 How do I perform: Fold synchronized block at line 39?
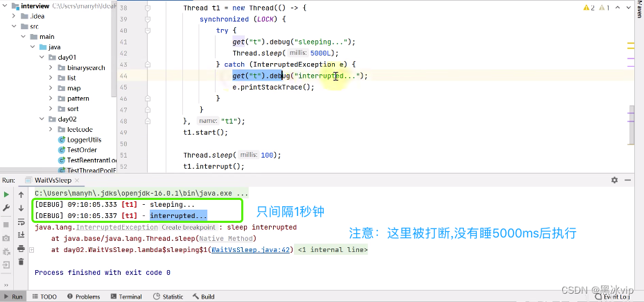[148, 19]
